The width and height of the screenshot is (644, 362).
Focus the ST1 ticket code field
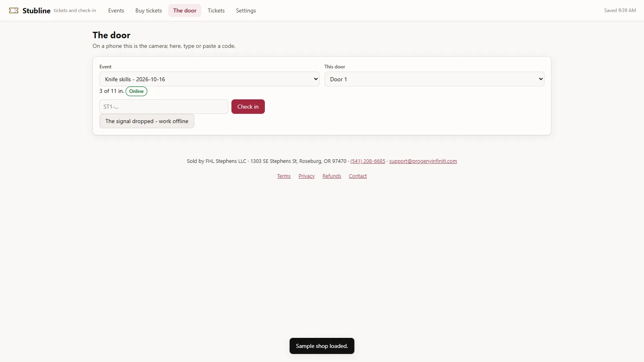[164, 107]
